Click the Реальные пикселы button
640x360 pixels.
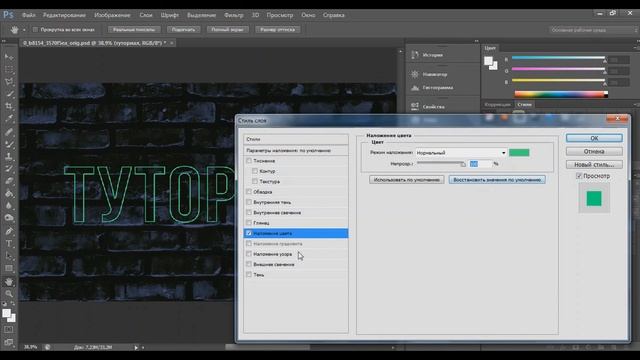click(x=134, y=29)
